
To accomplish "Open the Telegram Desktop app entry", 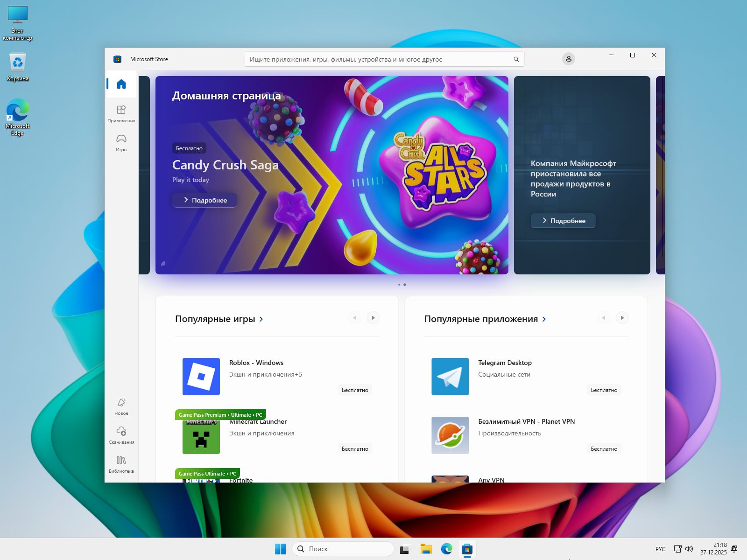I will [x=505, y=363].
